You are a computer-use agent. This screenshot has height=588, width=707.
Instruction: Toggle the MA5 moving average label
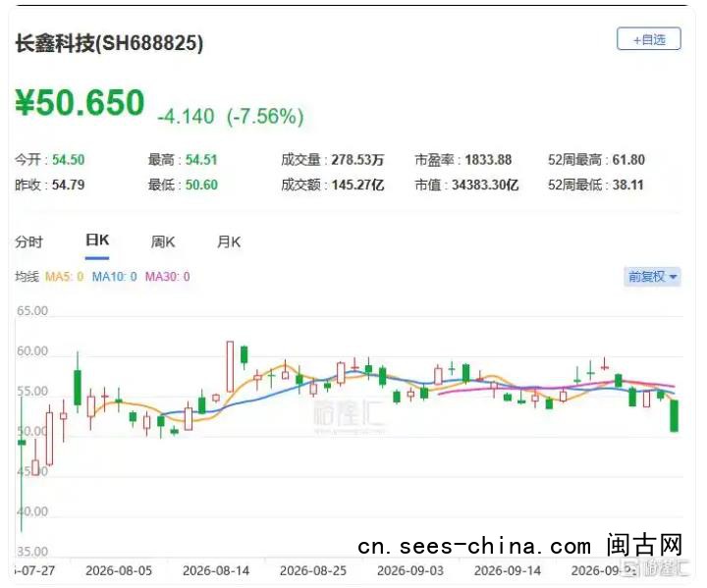(x=65, y=277)
